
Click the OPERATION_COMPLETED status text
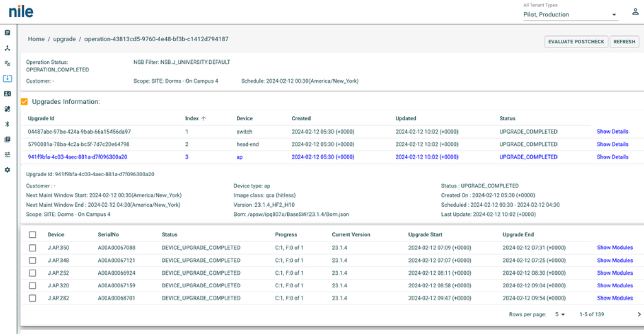click(57, 70)
